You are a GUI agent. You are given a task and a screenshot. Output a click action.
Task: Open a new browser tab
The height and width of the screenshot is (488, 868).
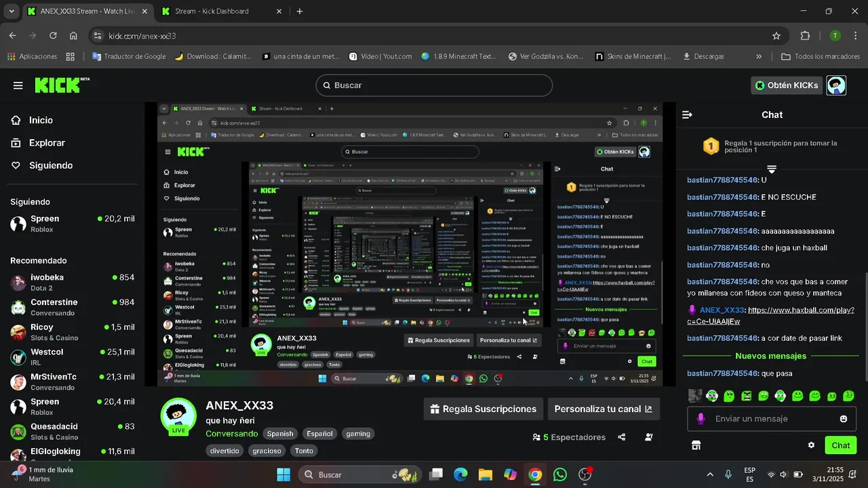pos(300,12)
